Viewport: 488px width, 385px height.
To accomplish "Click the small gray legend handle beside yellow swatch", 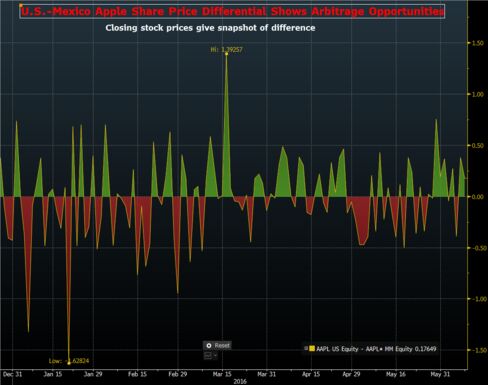I will pyautogui.click(x=306, y=348).
